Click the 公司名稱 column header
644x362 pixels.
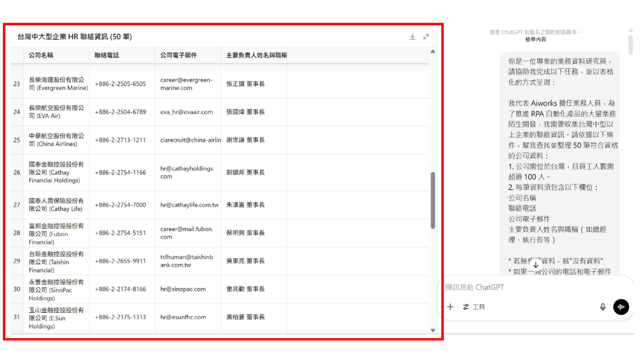tap(56, 55)
